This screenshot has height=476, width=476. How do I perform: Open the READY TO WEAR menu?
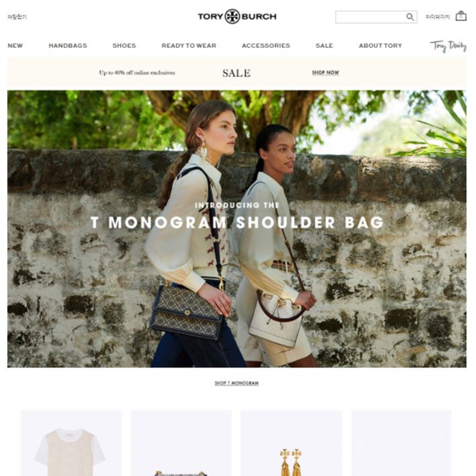click(x=189, y=45)
